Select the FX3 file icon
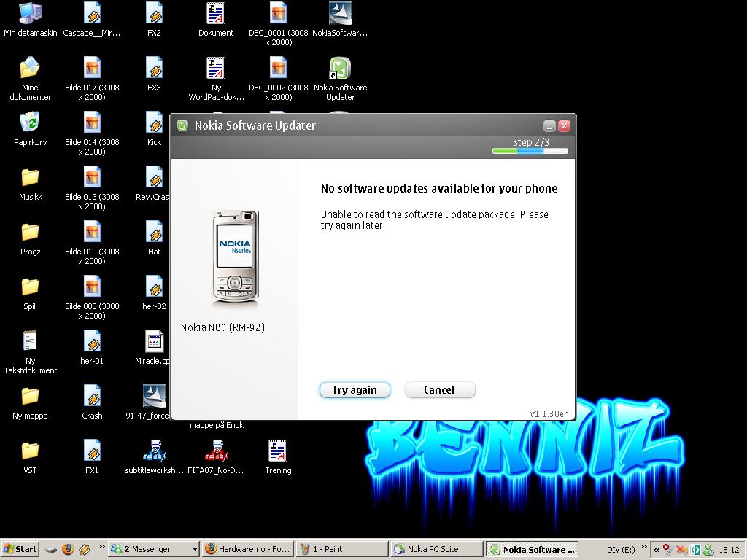747x560 pixels. (x=154, y=75)
